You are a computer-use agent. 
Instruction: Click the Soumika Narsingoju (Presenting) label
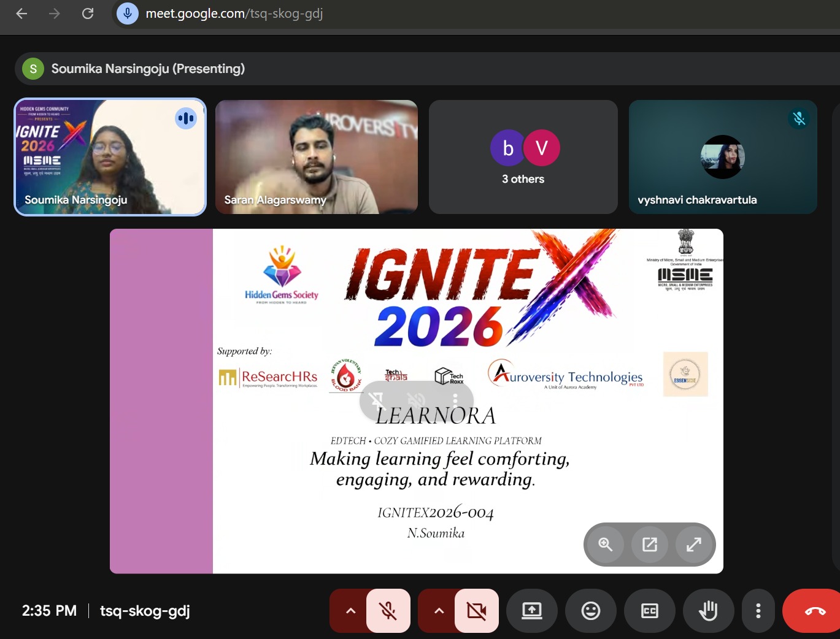coord(148,69)
